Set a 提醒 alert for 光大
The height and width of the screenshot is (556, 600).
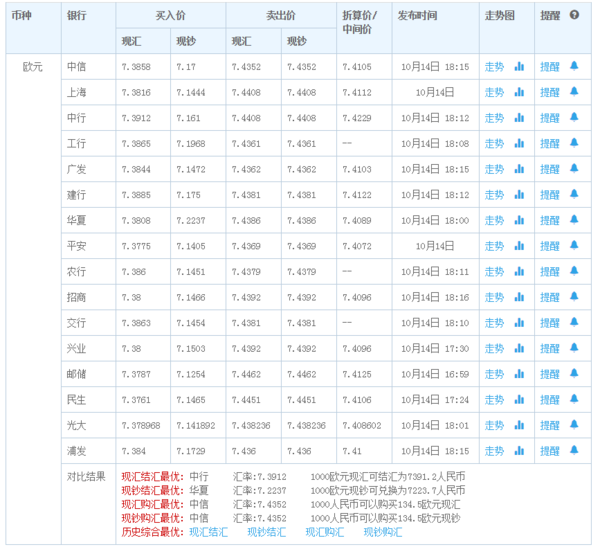pyautogui.click(x=549, y=426)
